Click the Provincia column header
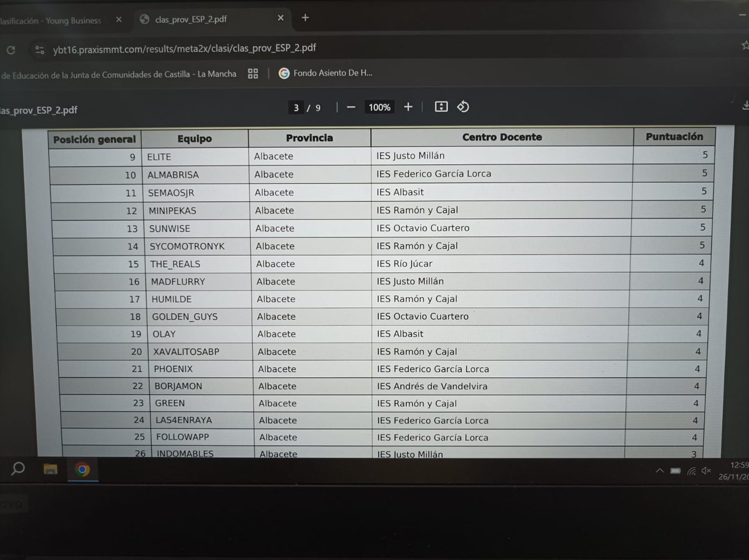Screen dimensions: 749x560 coord(310,138)
